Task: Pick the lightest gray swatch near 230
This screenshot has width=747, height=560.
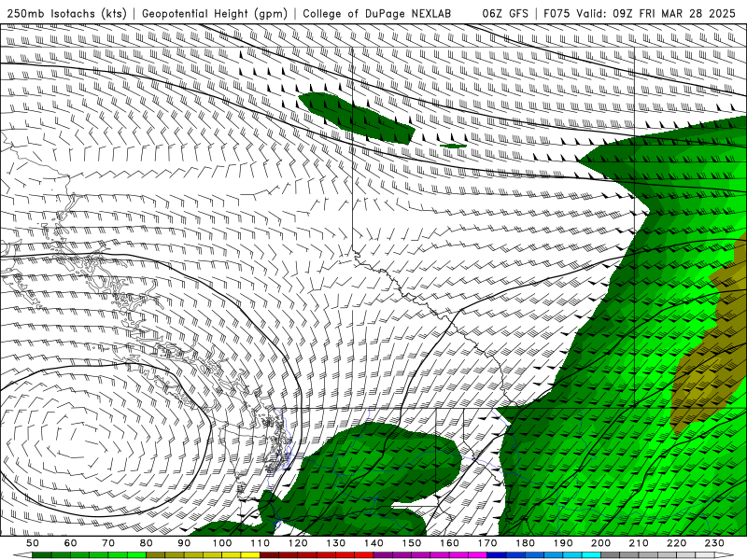Action: 705,555
